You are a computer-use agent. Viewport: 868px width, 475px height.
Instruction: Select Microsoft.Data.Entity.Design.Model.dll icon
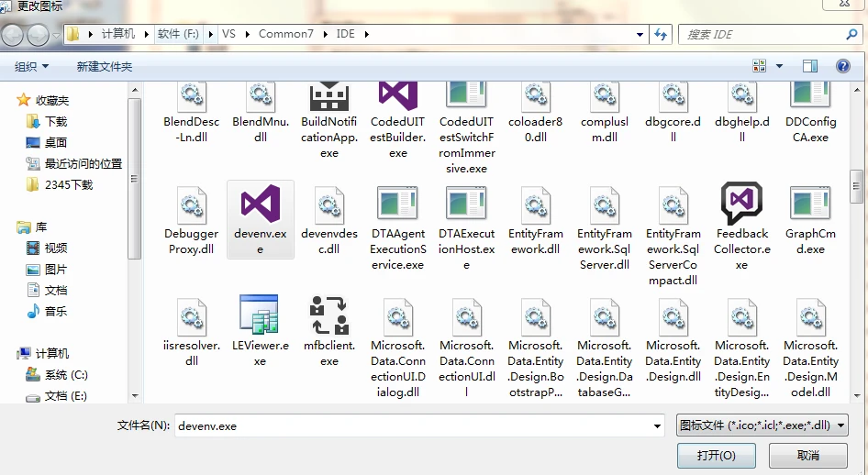coord(810,317)
